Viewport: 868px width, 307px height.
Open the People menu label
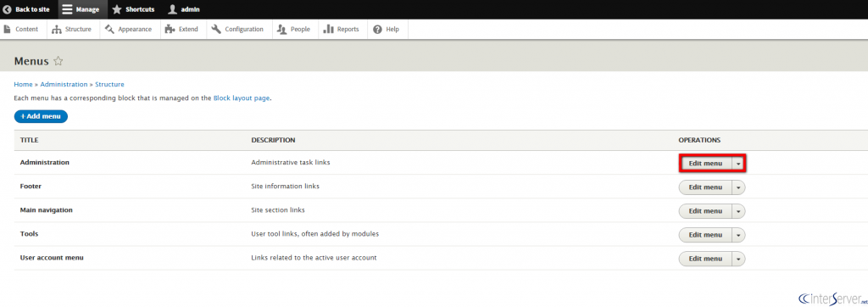300,30
